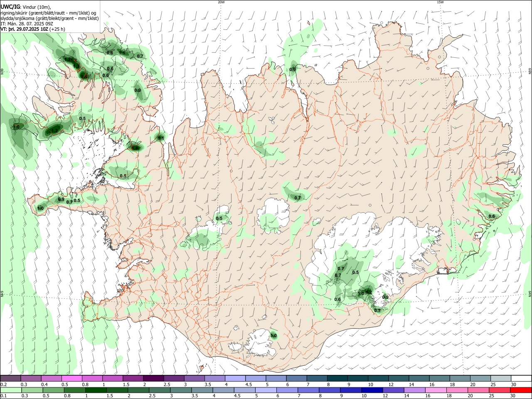
Task: Click the 20W longitude label
Action: pyautogui.click(x=221, y=2)
